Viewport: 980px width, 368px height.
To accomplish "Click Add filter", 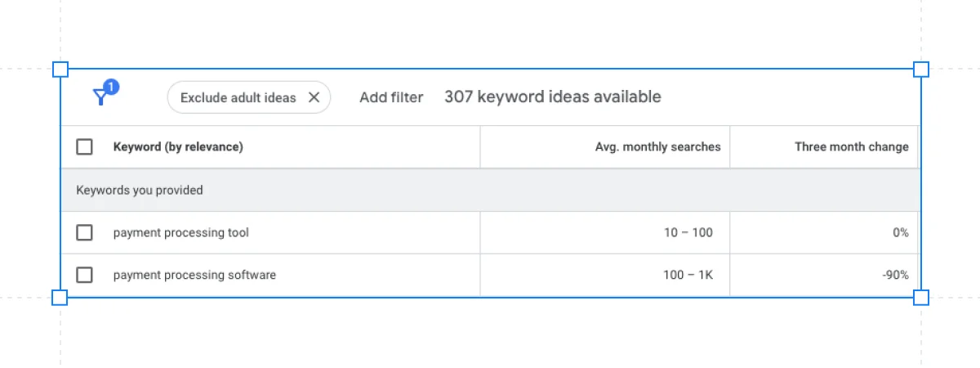I will (391, 97).
